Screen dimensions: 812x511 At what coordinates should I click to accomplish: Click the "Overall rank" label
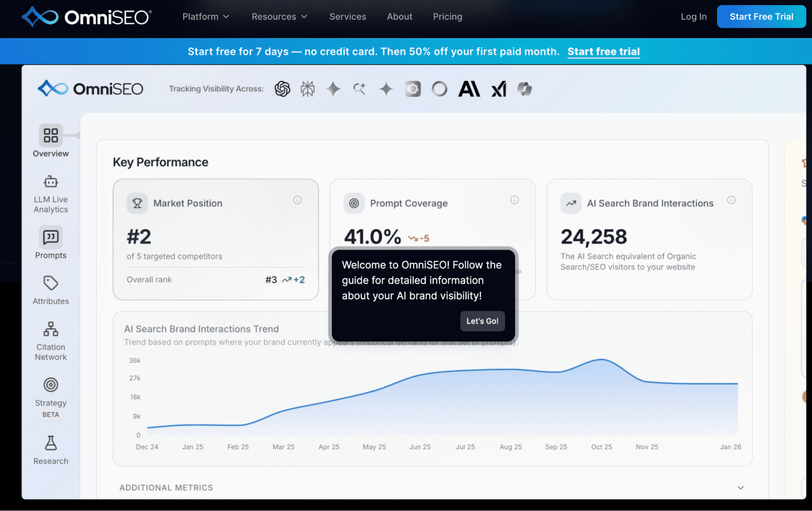tap(149, 280)
